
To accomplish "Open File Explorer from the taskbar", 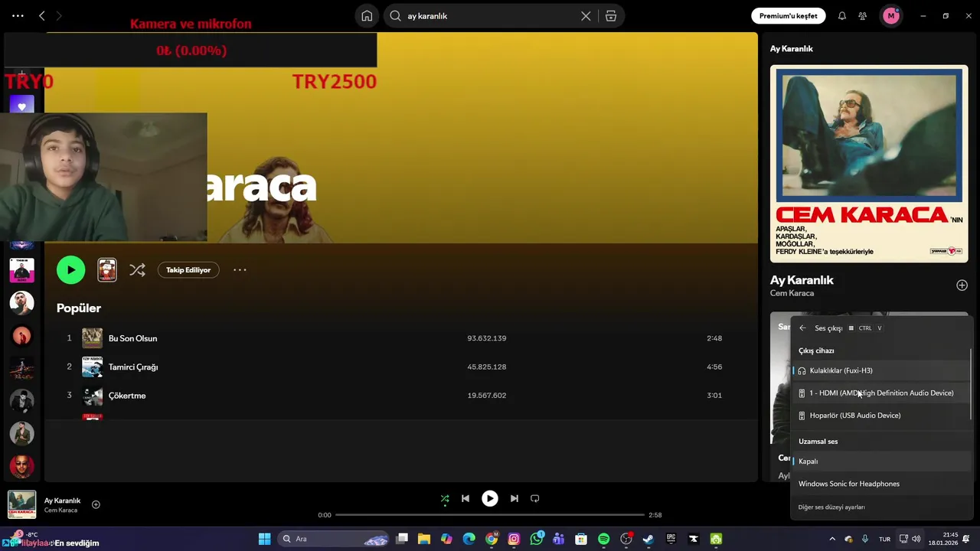I will [x=424, y=539].
